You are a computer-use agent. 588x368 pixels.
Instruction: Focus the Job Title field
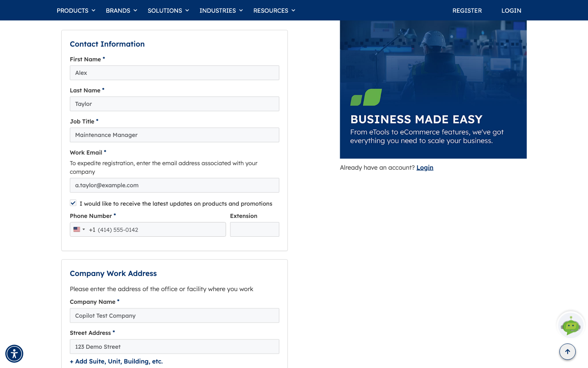[174, 135]
